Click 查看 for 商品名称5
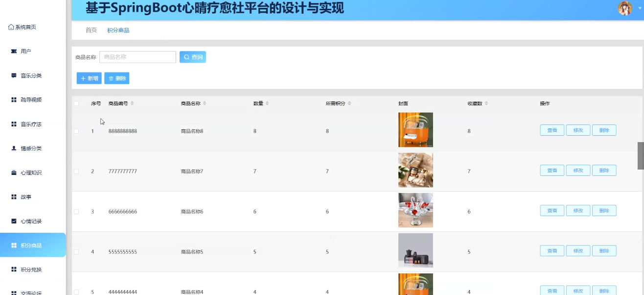Image resolution: width=644 pixels, height=295 pixels. pyautogui.click(x=552, y=251)
